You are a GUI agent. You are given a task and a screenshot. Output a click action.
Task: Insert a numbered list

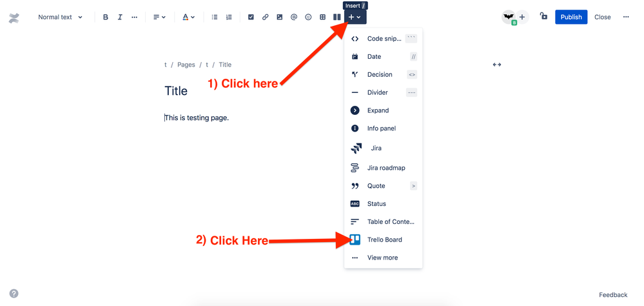point(229,17)
